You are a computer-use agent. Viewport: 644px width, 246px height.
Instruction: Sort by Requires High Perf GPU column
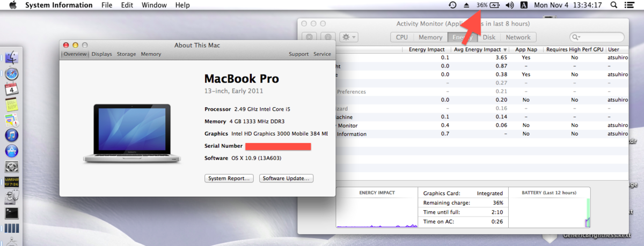(574, 49)
